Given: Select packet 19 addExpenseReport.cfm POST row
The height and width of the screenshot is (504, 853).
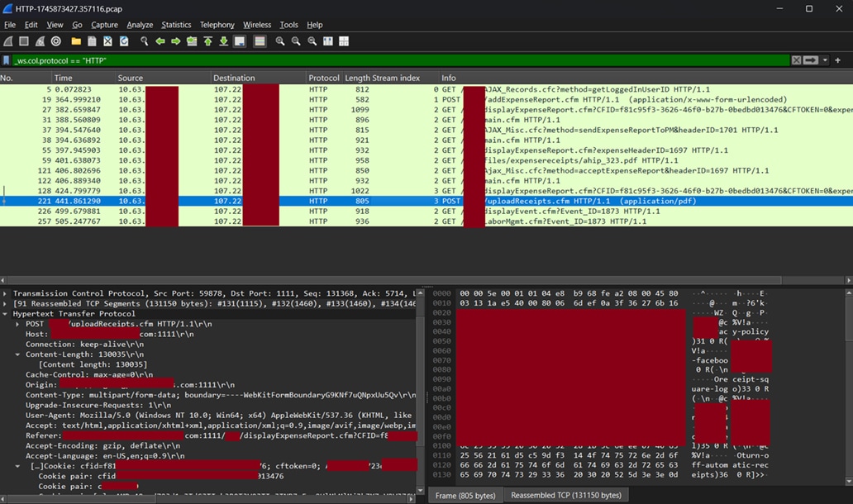Looking at the screenshot, I should pyautogui.click(x=426, y=99).
